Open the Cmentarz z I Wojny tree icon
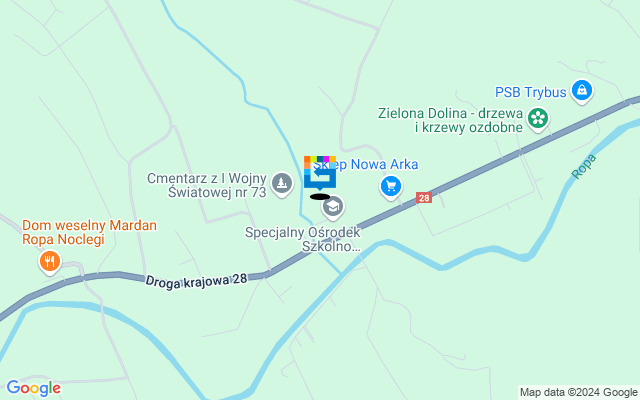Screen dimensions: 640x400 point(282,183)
